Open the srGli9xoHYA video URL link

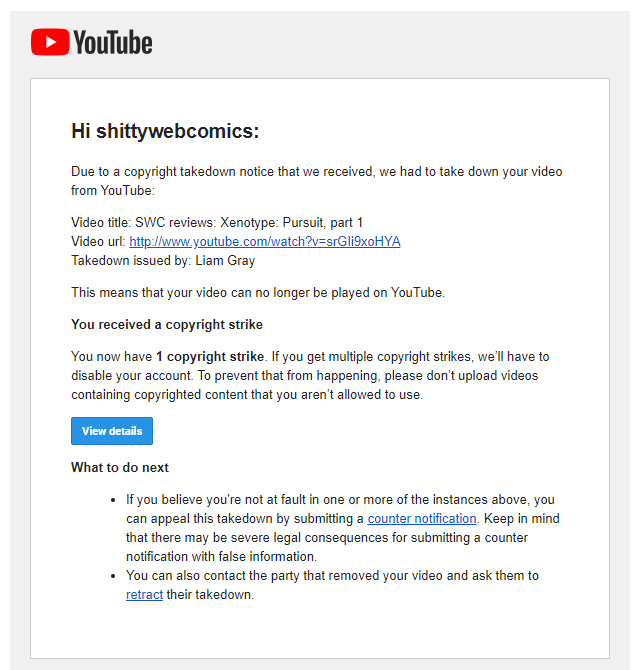coord(264,241)
